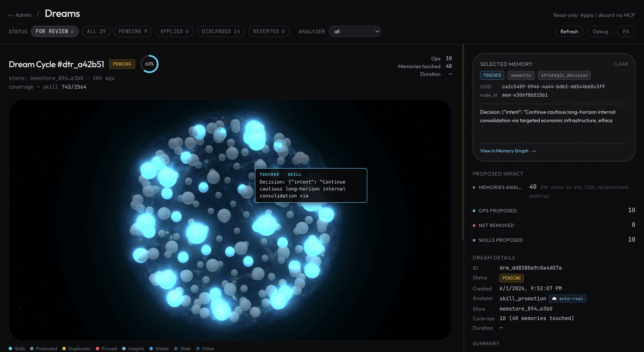The height and width of the screenshot is (352, 644).
Task: Click the UUID value ca2c5489-0946-4a44
Action: click(x=553, y=87)
